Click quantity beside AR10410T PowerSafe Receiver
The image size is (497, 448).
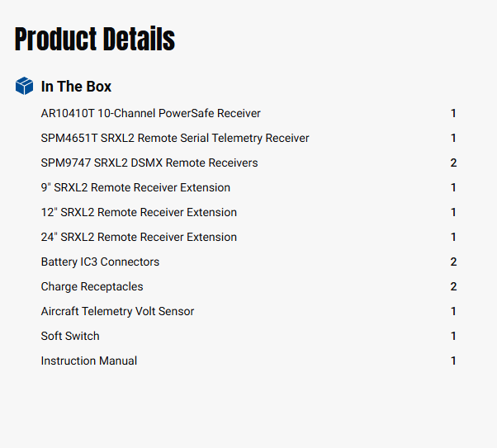point(453,113)
